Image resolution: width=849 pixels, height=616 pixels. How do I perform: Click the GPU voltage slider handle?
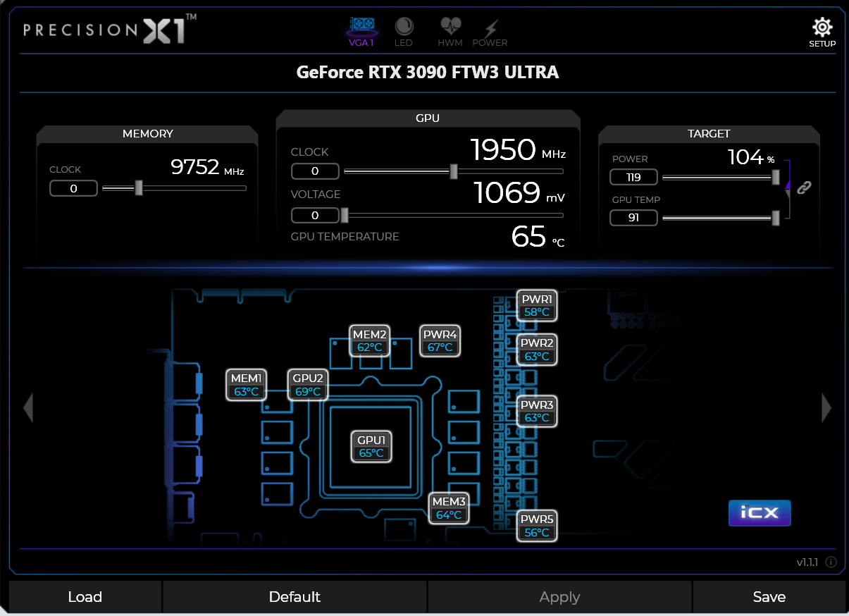(x=345, y=215)
